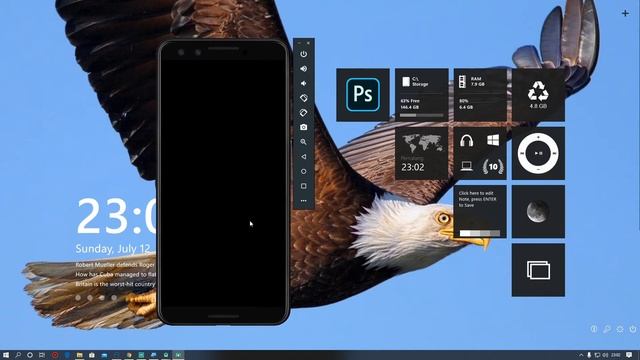Decrease volume with minus on the media wheel
The height and width of the screenshot is (360, 640).
tap(538, 169)
